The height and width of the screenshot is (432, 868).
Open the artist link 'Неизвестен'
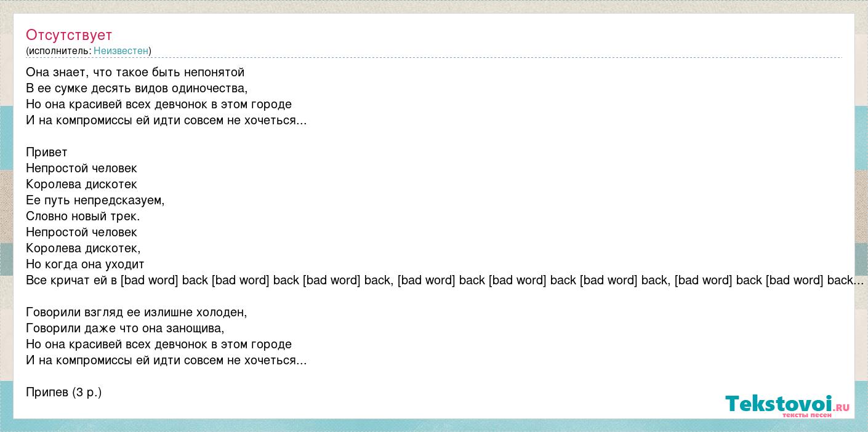tap(121, 51)
